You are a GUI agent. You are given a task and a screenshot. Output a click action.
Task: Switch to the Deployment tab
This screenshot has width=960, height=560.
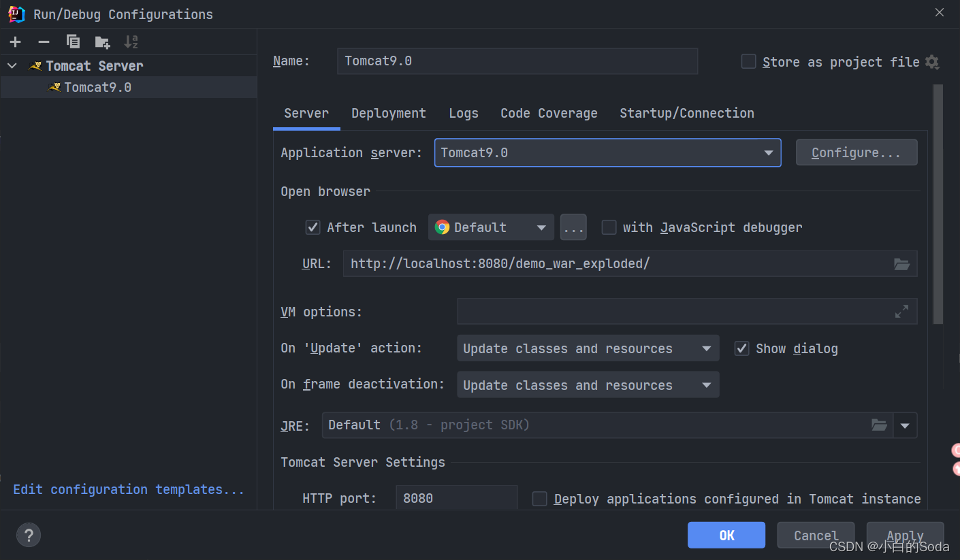tap(389, 113)
